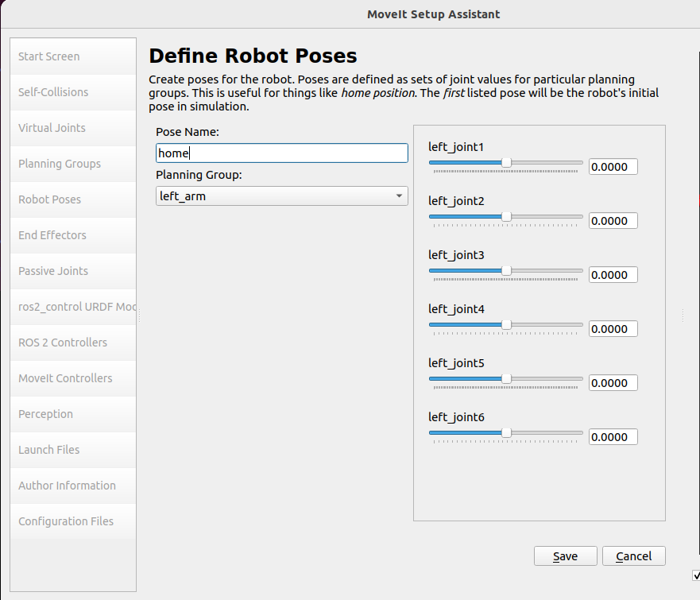Select Planning Groups in the sidebar
Screen dimensions: 700x600
tap(73, 164)
